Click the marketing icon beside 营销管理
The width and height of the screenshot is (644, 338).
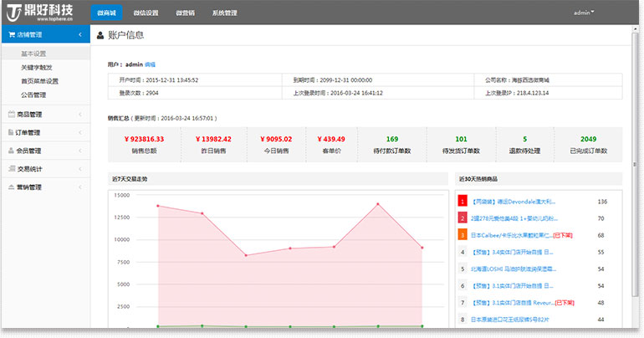(x=10, y=187)
